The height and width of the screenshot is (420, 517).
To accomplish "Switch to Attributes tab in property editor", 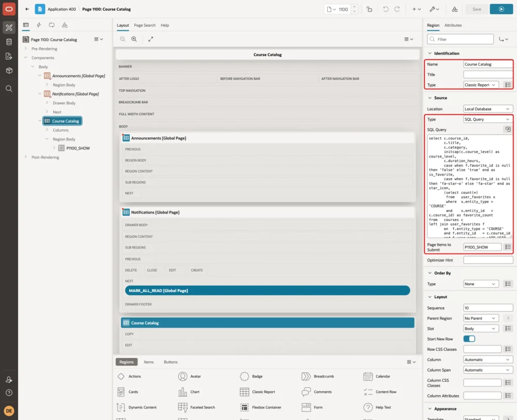I will 453,25.
